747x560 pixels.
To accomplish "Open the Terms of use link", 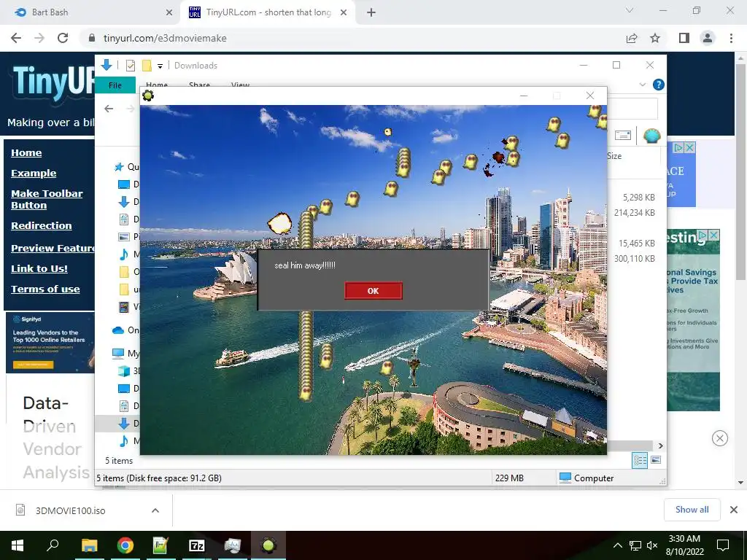I will click(x=45, y=289).
